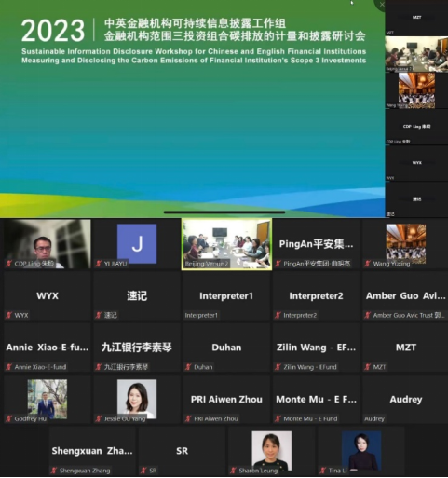Select the 速记 participant tile in the grid
The image size is (448, 478).
137,296
